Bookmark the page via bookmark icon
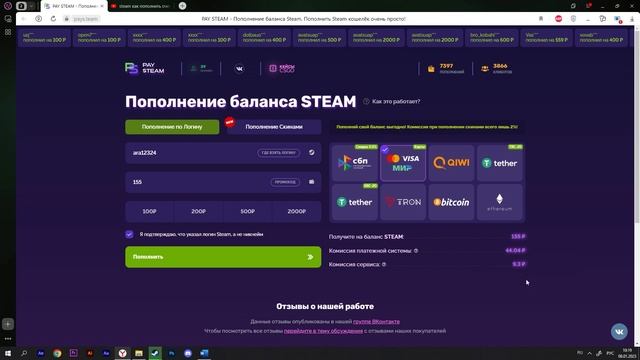The width and height of the screenshot is (640, 360). pos(541,19)
